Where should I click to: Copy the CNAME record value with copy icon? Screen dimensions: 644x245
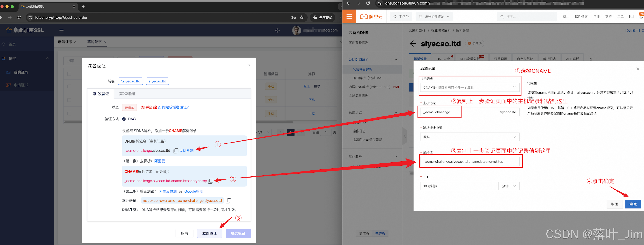(211, 181)
